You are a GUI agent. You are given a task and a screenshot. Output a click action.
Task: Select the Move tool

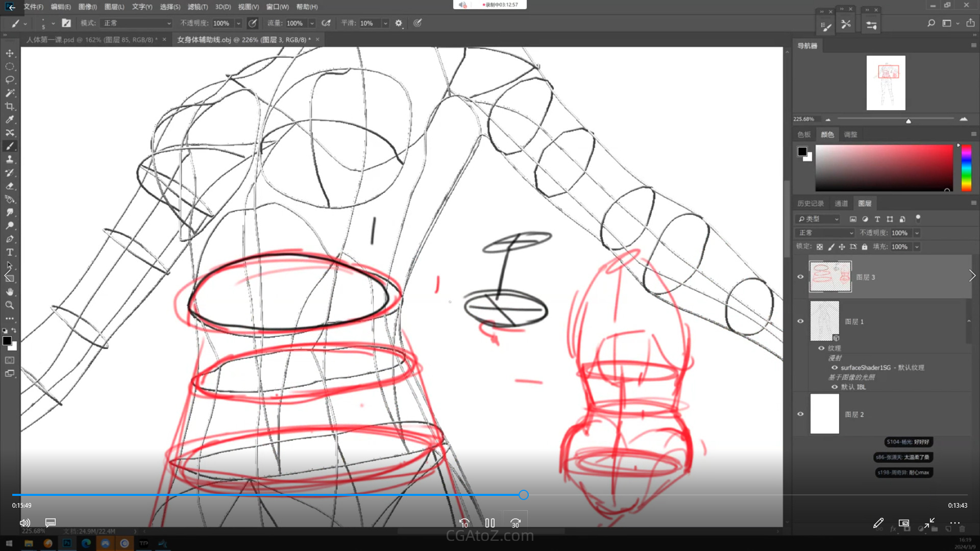coord(10,54)
